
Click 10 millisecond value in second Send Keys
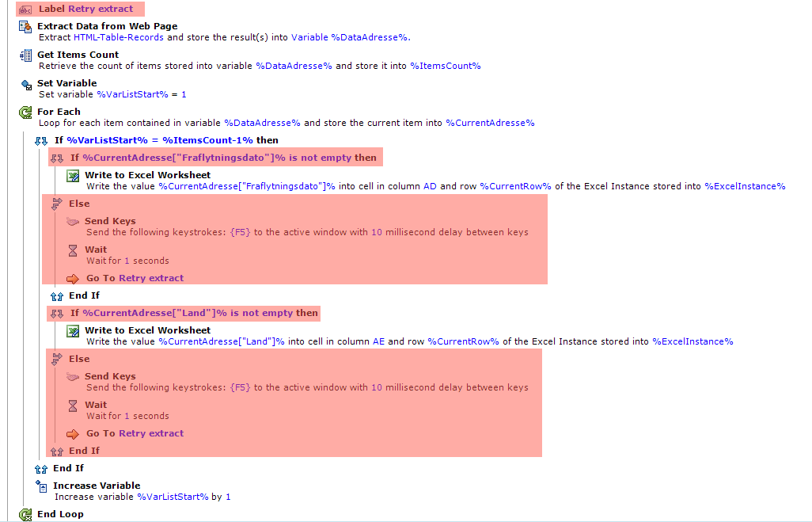[377, 388]
